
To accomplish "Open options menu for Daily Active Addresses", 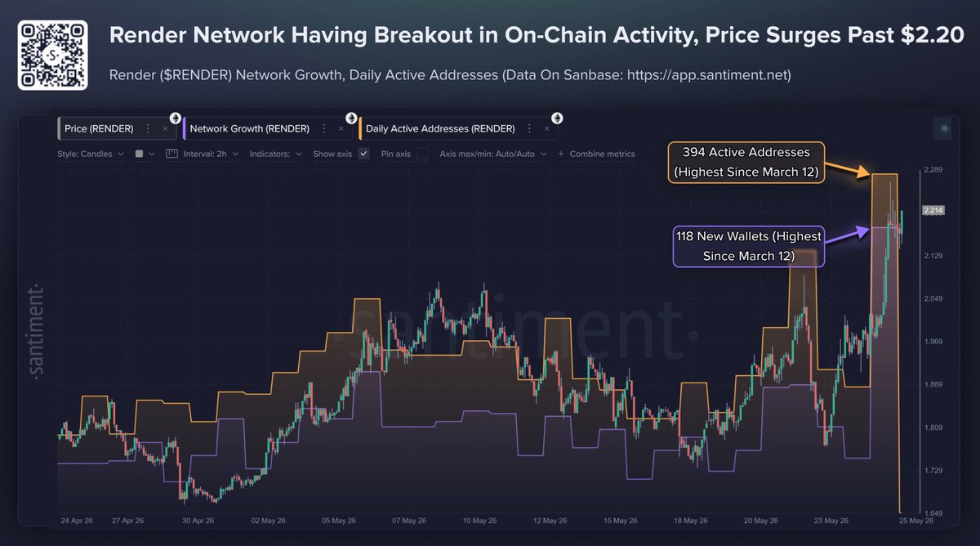I will pyautogui.click(x=529, y=128).
